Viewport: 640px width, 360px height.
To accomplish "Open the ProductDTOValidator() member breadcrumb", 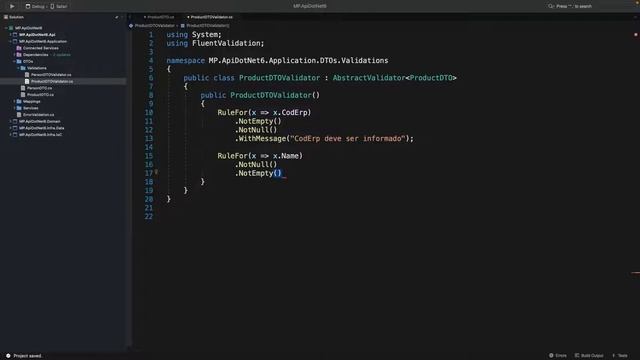I will tap(205, 26).
